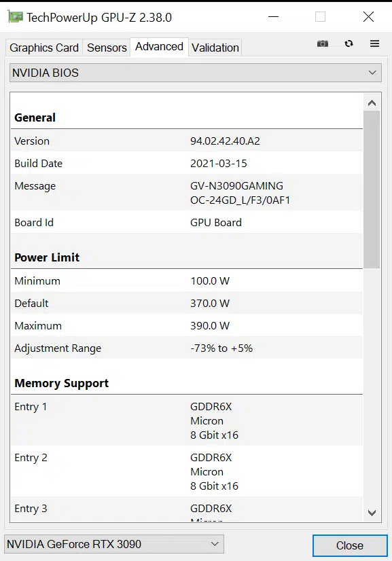Click the Power Limit section heading
The height and width of the screenshot is (561, 392).
coord(47,257)
